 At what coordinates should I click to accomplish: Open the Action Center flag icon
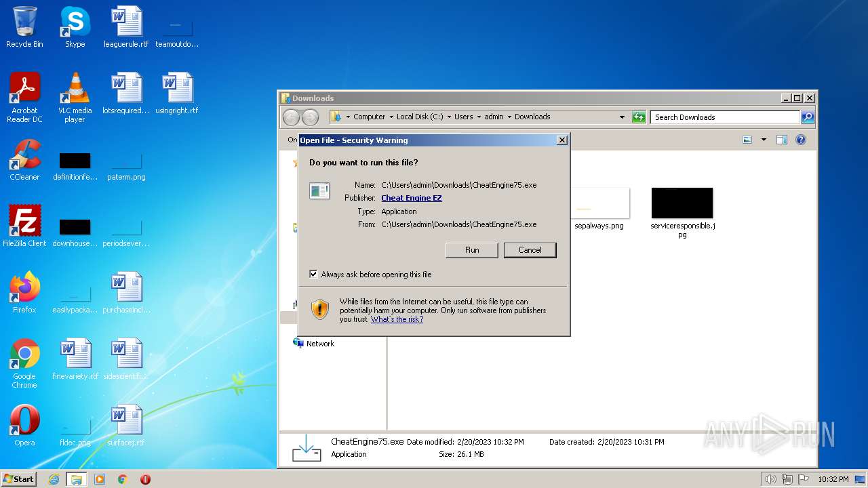coord(803,479)
